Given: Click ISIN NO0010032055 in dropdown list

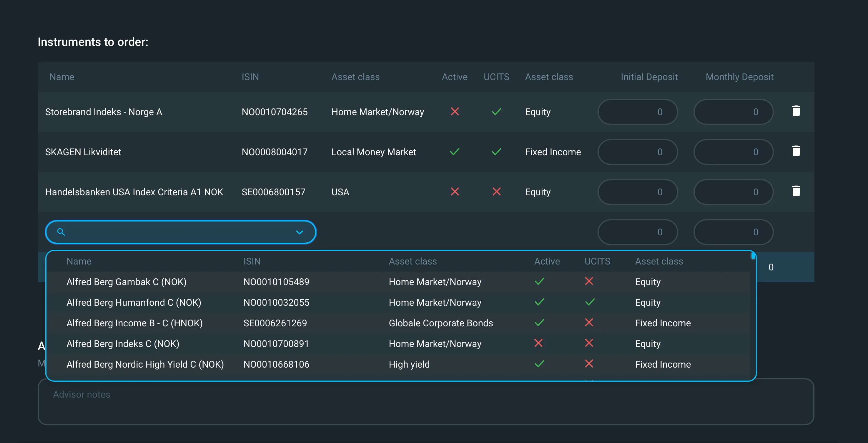Looking at the screenshot, I should pyautogui.click(x=276, y=302).
